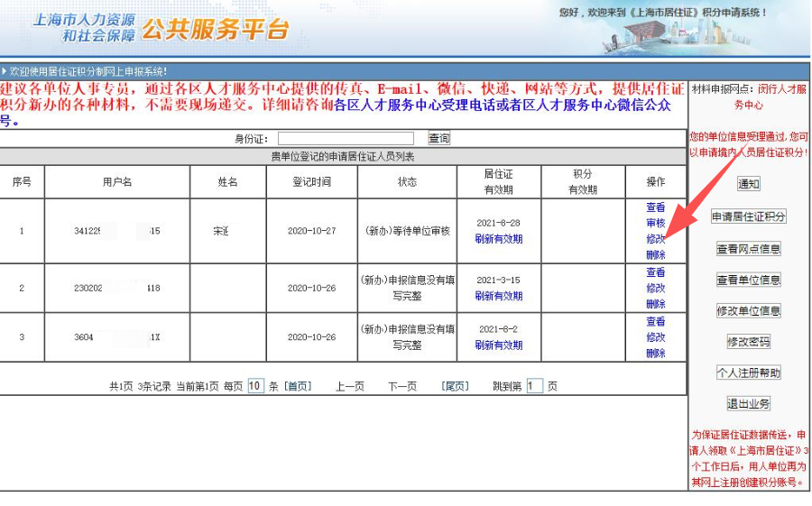Click 修改 link for row 2
The image size is (812, 506).
click(656, 288)
